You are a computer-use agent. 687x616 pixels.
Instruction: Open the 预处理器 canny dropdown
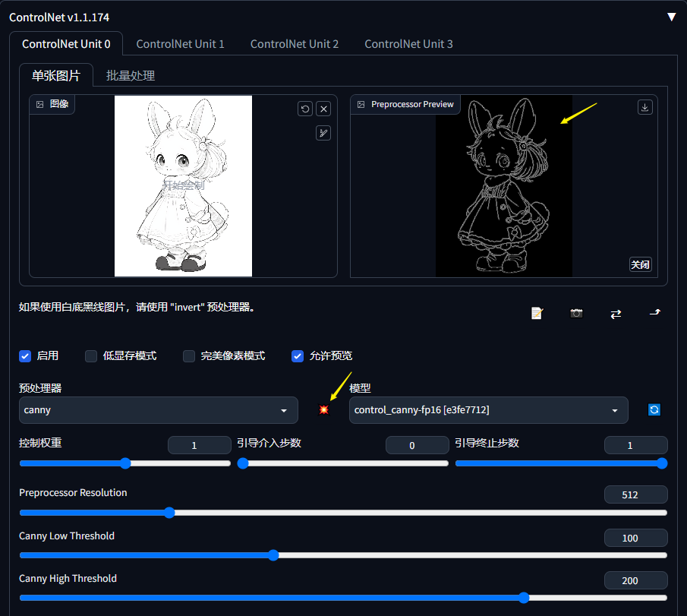coord(159,410)
